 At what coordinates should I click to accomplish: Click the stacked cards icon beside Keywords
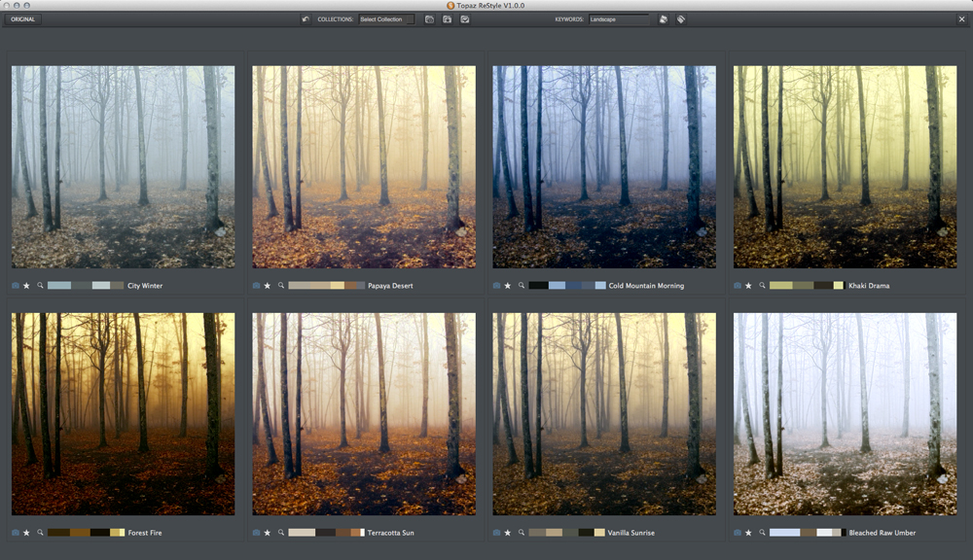click(x=664, y=19)
